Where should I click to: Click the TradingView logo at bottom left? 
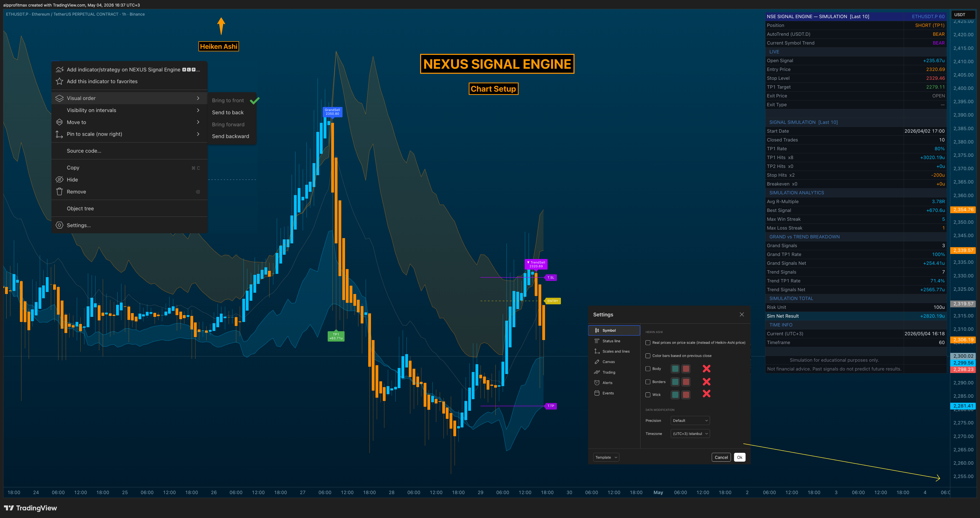tap(30, 508)
